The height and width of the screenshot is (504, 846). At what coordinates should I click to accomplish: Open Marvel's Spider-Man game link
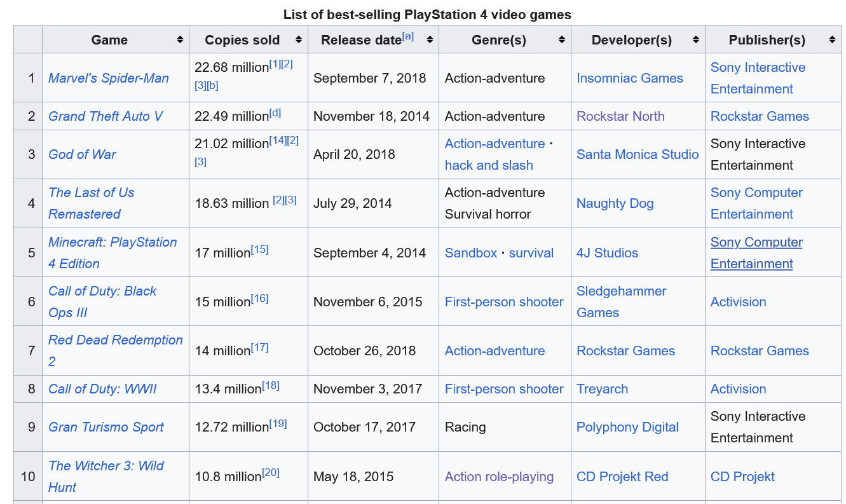click(x=109, y=78)
